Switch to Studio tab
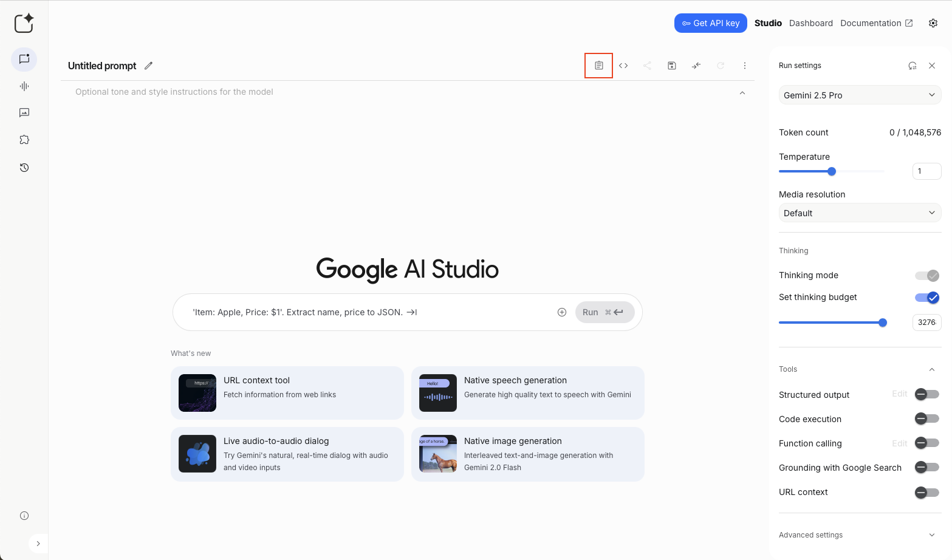This screenshot has height=560, width=952. pyautogui.click(x=768, y=23)
